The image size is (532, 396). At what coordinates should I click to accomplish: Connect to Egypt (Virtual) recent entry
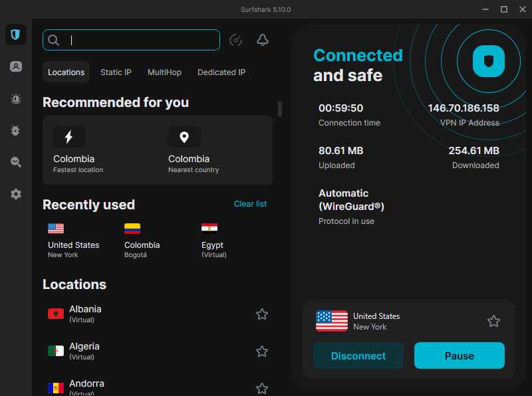213,241
